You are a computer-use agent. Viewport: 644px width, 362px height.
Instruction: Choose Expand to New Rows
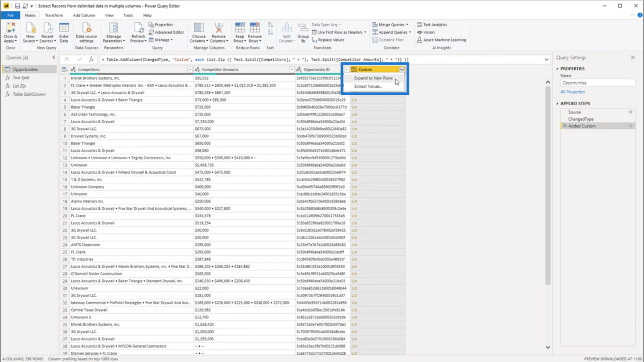[373, 78]
